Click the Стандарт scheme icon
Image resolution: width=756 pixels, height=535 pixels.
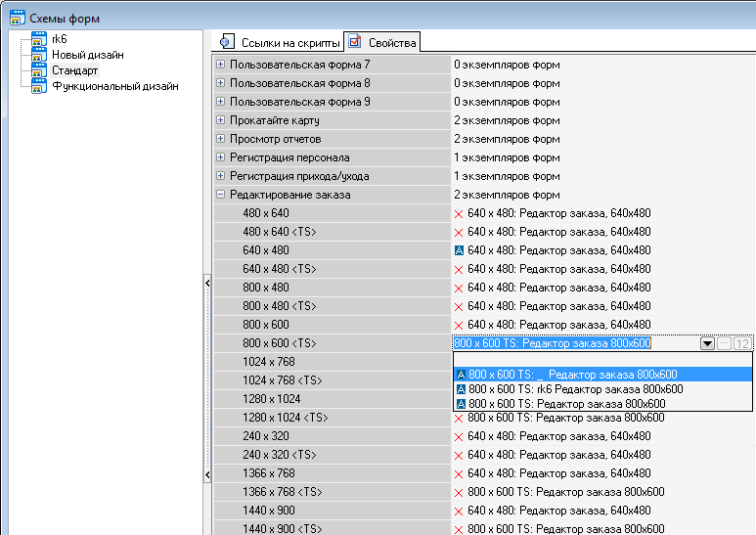click(x=38, y=70)
